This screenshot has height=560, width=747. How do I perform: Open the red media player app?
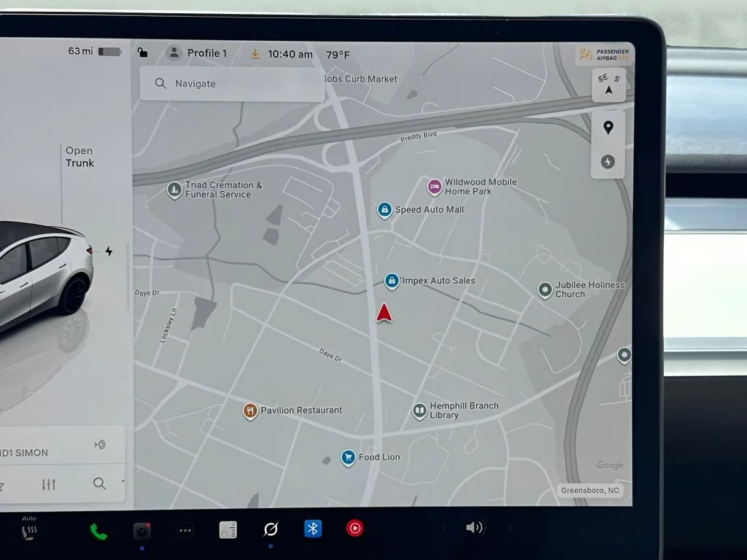[355, 528]
